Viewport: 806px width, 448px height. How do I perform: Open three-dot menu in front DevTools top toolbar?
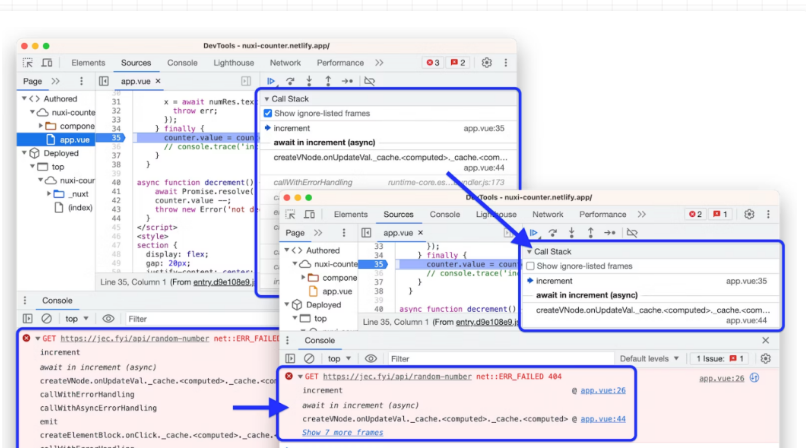pos(768,214)
